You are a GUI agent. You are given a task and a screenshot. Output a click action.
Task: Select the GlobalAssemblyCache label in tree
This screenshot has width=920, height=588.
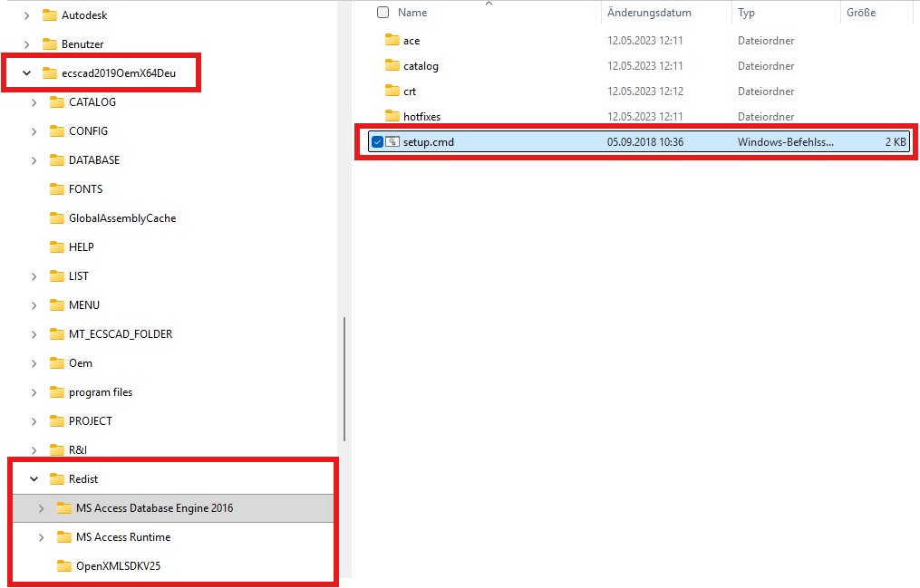[122, 218]
